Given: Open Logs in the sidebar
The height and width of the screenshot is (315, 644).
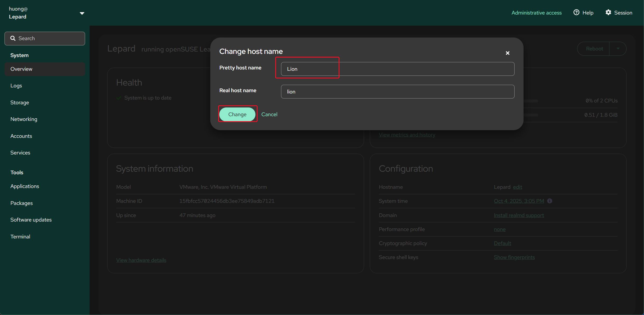Looking at the screenshot, I should (x=16, y=86).
